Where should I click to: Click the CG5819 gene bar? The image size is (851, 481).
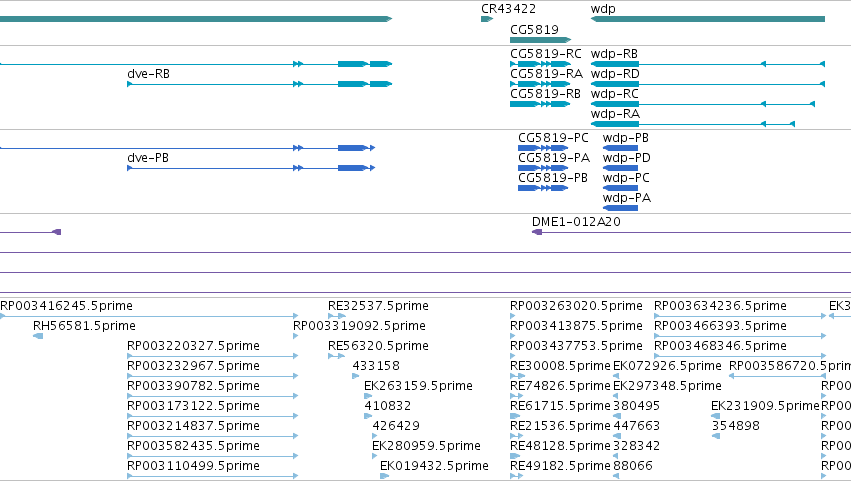click(x=540, y=40)
